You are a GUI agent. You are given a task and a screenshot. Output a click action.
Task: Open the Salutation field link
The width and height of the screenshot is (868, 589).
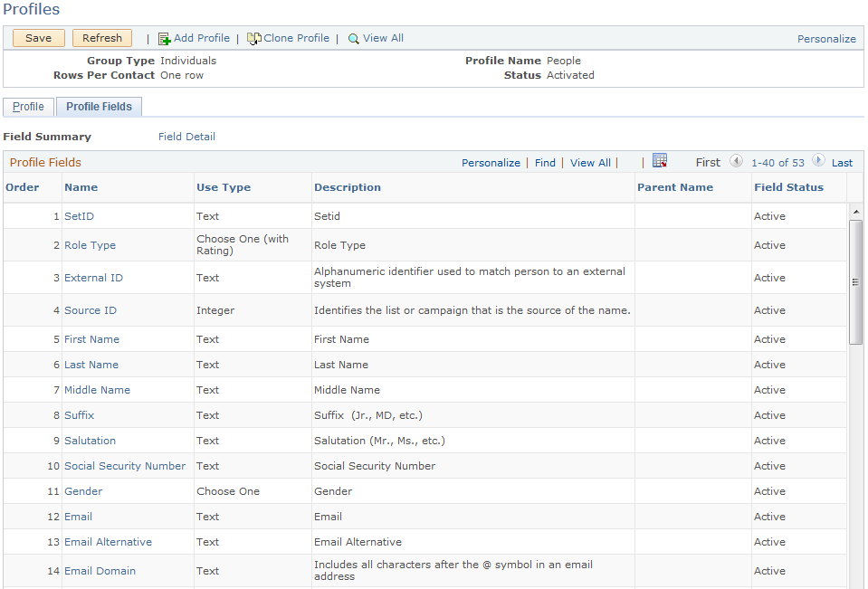click(91, 441)
